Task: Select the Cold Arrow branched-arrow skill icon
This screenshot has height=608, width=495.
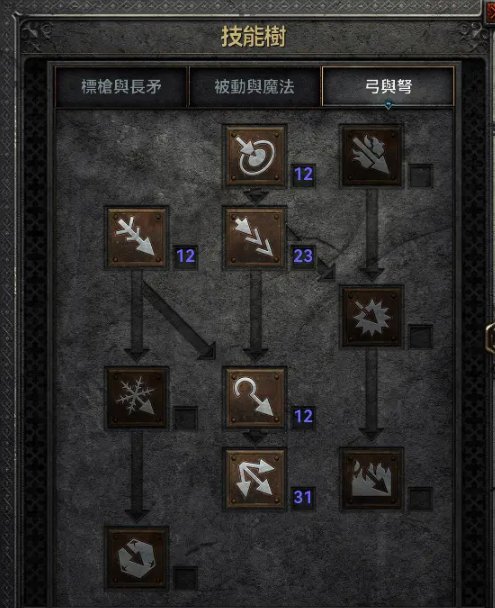Action: tap(137, 238)
